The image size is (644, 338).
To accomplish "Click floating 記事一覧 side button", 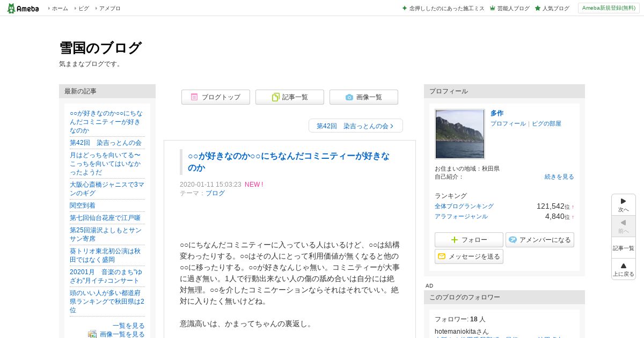I will [x=624, y=247].
